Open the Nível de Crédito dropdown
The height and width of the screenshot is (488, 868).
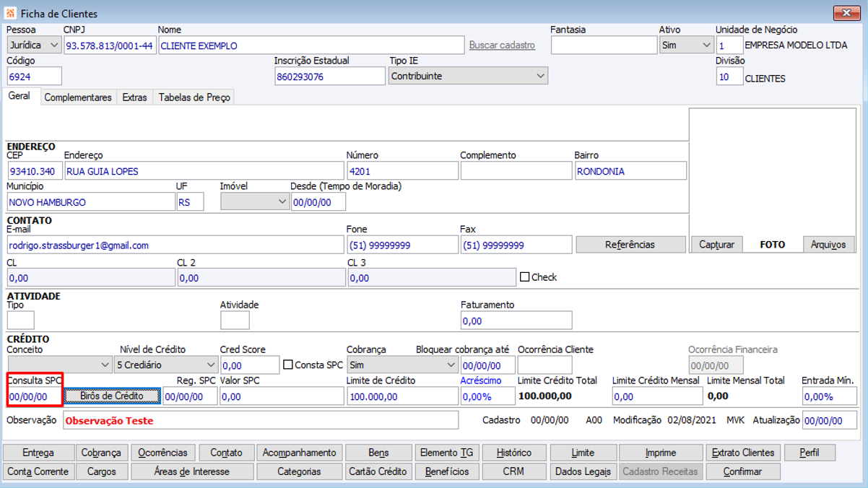166,365
